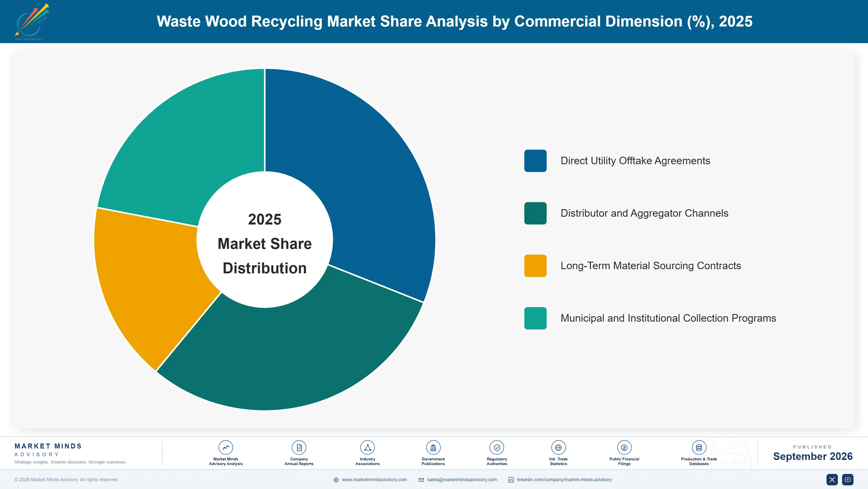Click the Company Annual Reports document icon
The image size is (868, 489).
[x=299, y=447]
